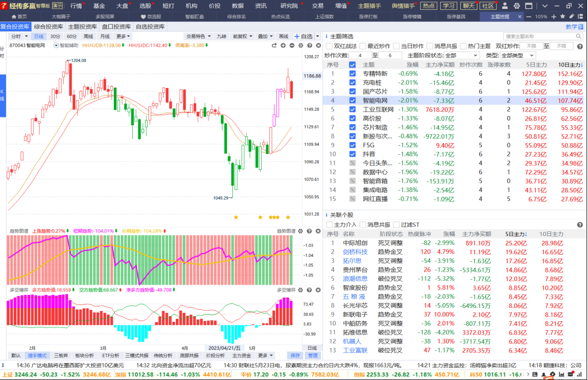
Task: Uncheck the 充电桩 row checkbox
Action: click(x=353, y=83)
